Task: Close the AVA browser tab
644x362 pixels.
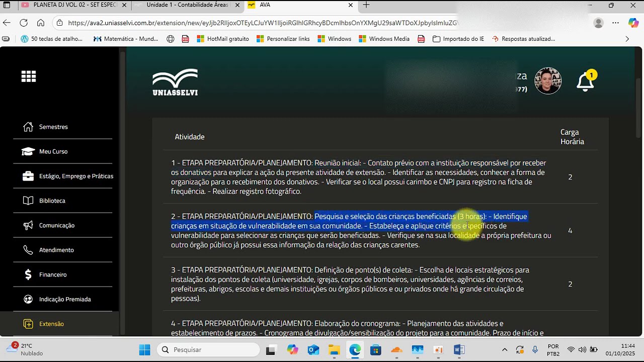Action: click(x=351, y=5)
